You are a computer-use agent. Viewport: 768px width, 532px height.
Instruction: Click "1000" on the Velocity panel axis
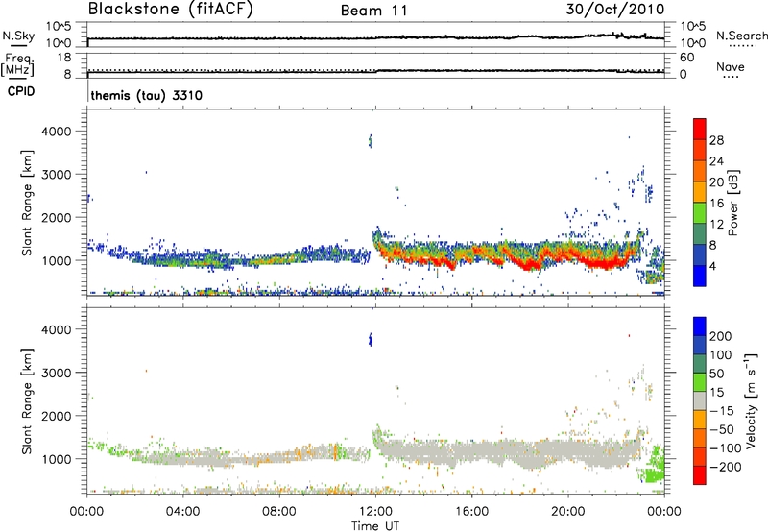(57, 459)
